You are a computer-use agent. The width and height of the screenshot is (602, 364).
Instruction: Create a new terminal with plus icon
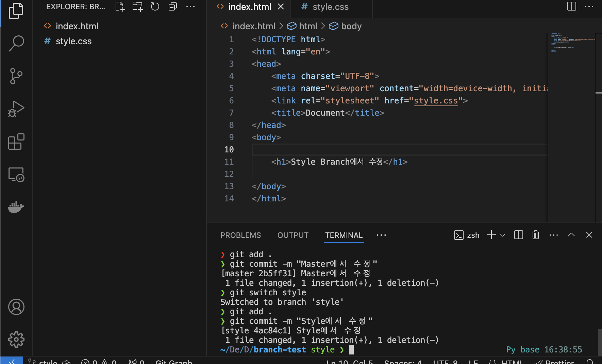[x=491, y=235]
